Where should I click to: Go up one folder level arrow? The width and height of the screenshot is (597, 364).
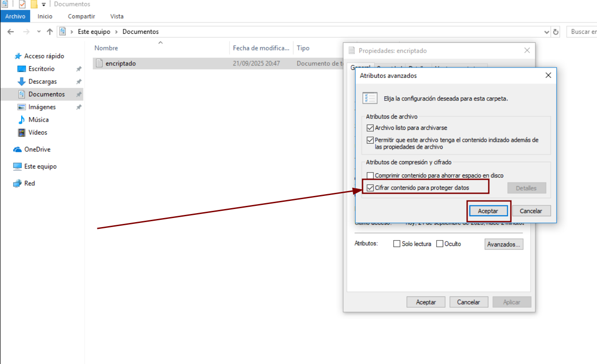50,32
